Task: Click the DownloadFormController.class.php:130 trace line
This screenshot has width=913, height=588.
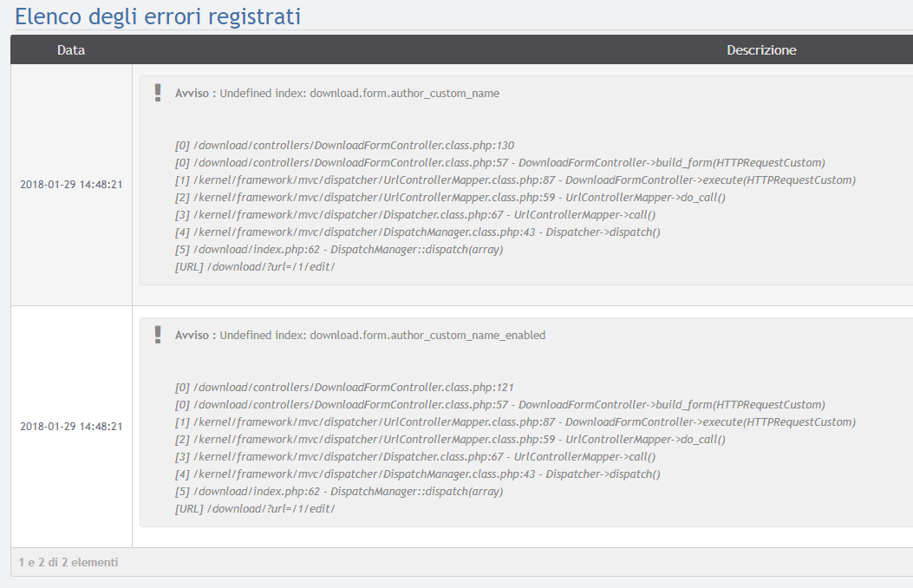Action: (344, 146)
